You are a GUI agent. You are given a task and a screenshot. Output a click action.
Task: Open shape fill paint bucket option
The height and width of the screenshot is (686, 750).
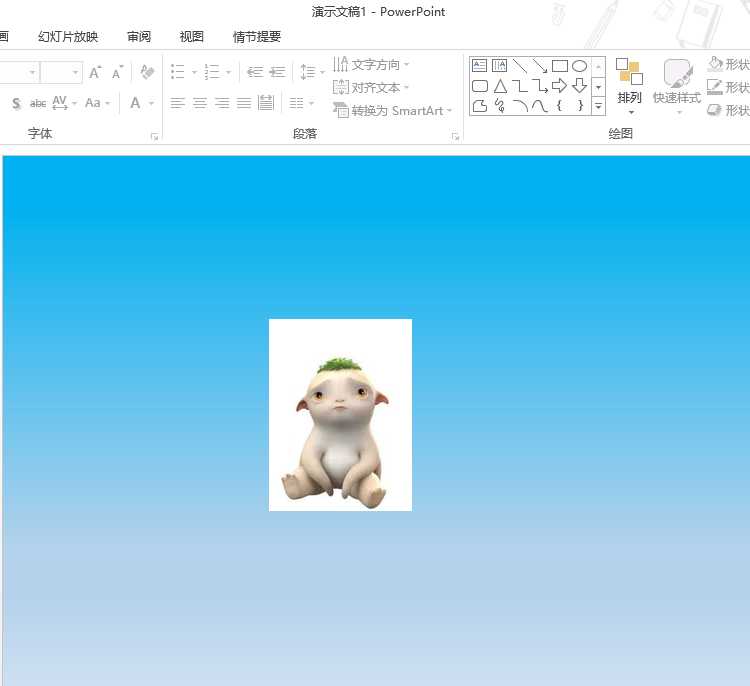pyautogui.click(x=728, y=64)
